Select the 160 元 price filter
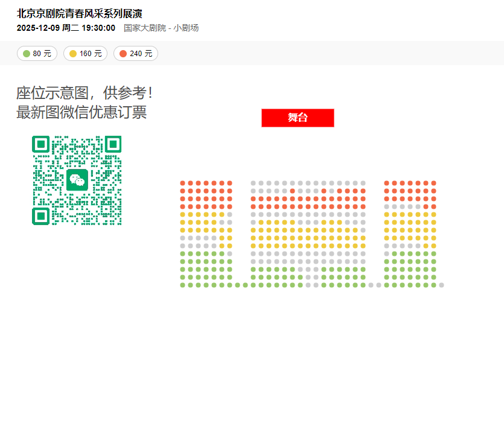 85,53
